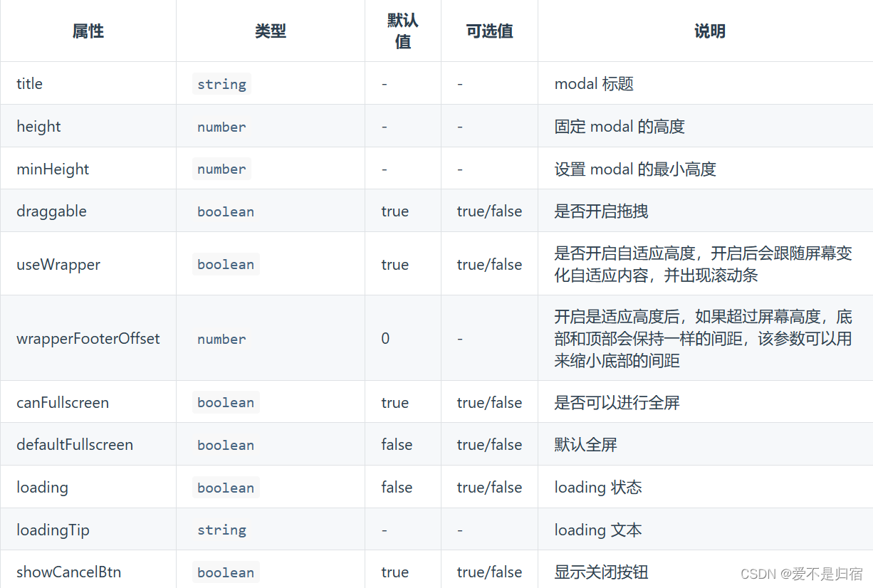The image size is (873, 588).
Task: Click the string type badge for title
Action: click(x=221, y=83)
